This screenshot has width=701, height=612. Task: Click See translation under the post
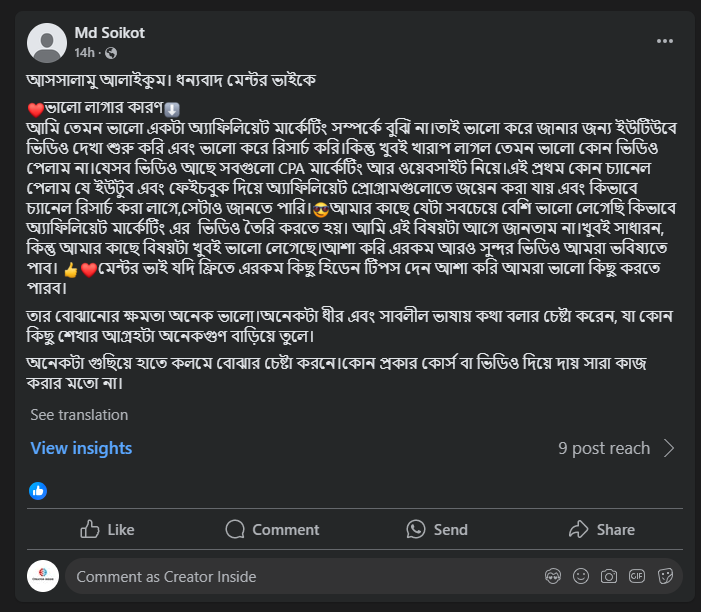tap(79, 414)
